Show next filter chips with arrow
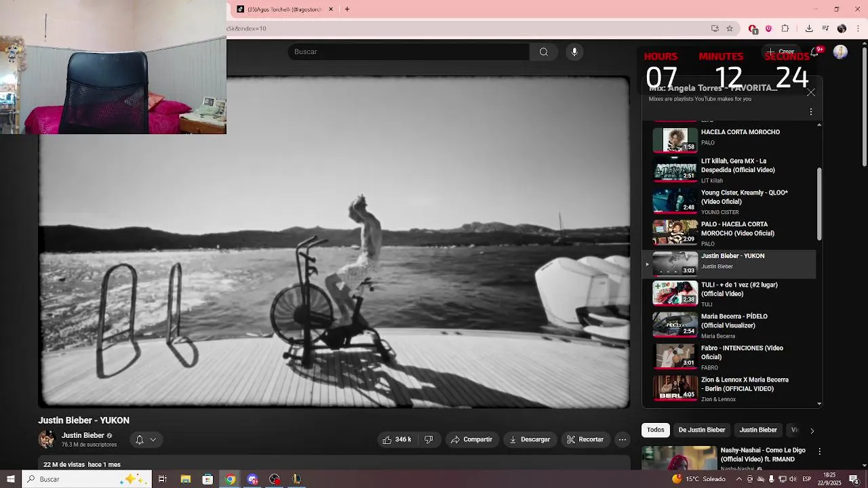 tap(812, 430)
